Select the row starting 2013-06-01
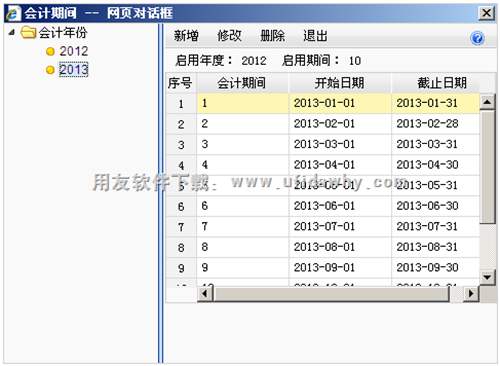500x366 pixels. [x=323, y=206]
